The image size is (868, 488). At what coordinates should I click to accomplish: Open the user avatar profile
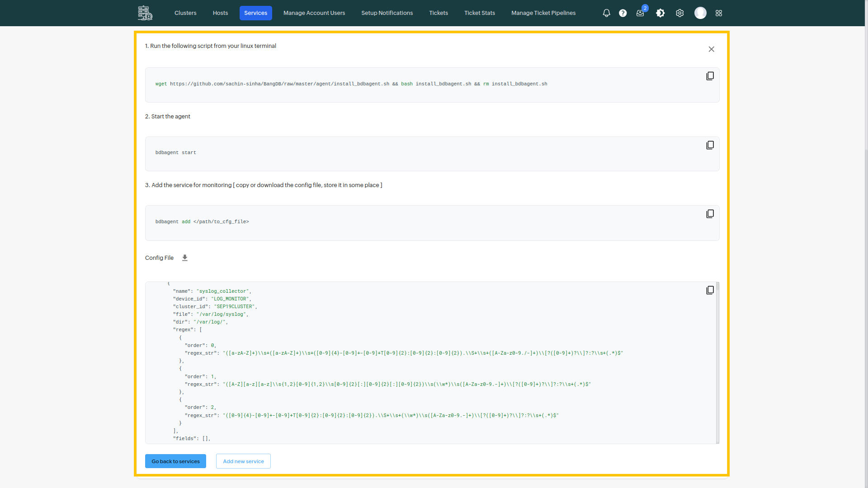700,13
